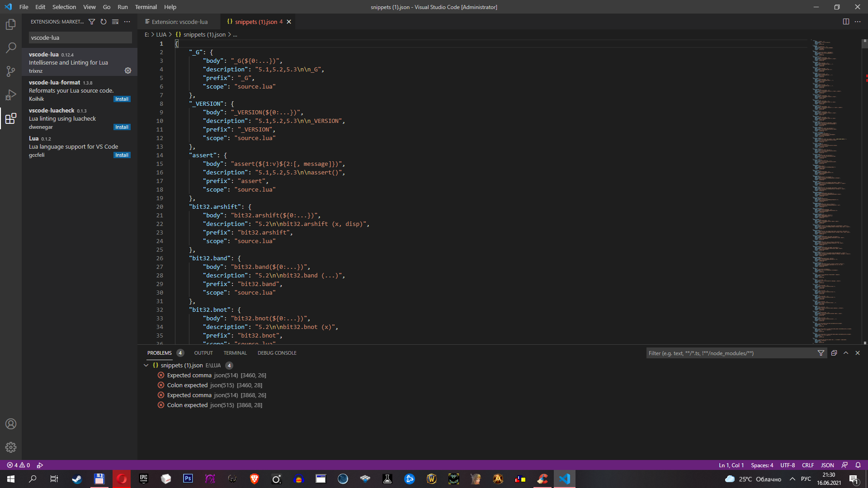
Task: Open the Search view in activity bar
Action: coord(11,48)
